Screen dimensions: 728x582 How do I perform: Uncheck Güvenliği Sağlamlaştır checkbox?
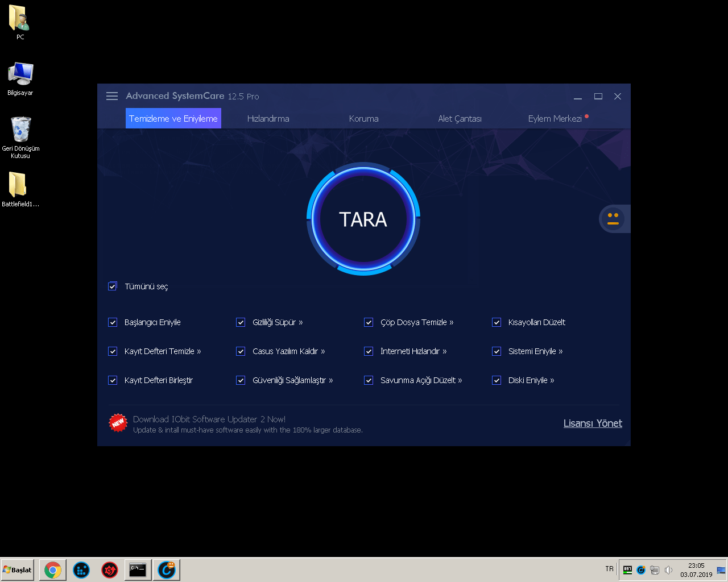pos(241,380)
